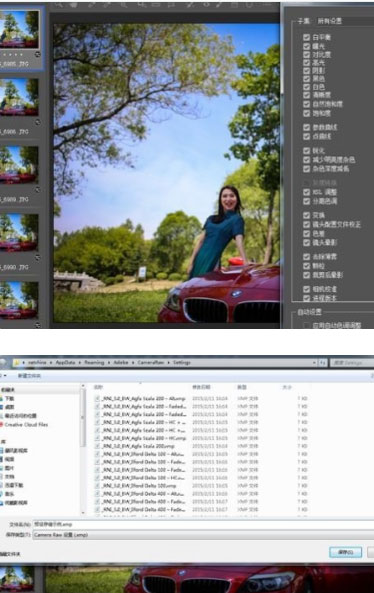This screenshot has height=593, width=374.
Task: Open the 保存类型 Camera Raw dropdown
Action: [x=203, y=535]
